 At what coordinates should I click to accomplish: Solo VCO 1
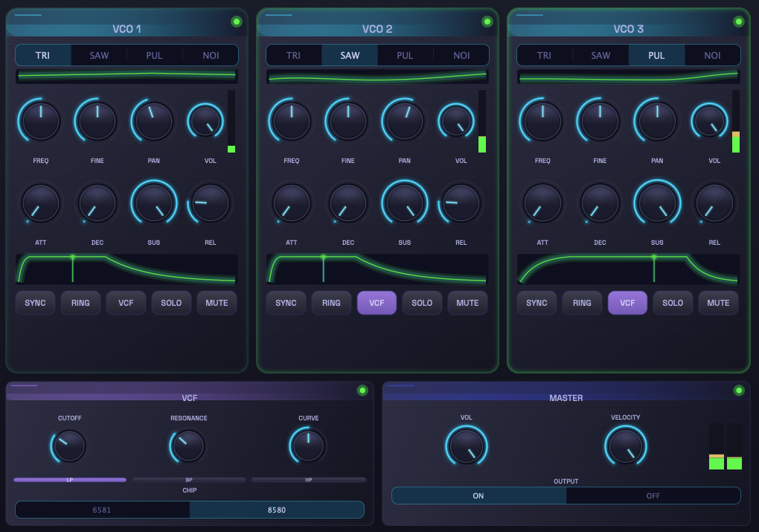point(171,303)
